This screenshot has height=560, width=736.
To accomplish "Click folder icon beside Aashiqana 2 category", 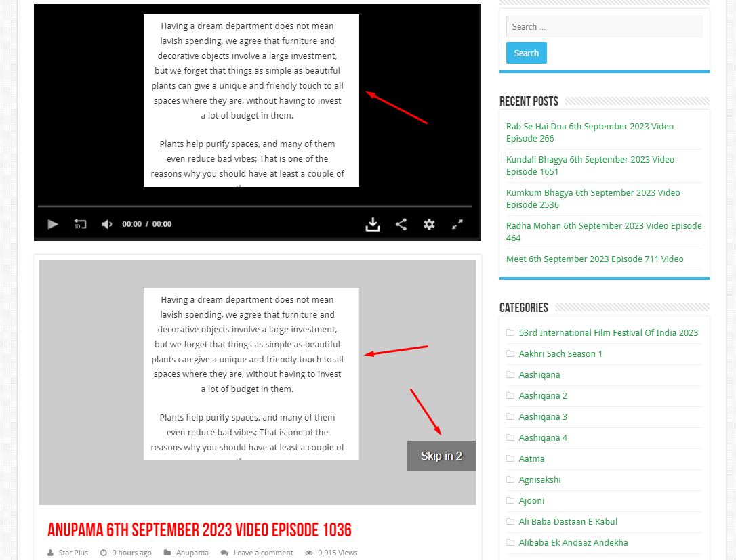I will 510,396.
